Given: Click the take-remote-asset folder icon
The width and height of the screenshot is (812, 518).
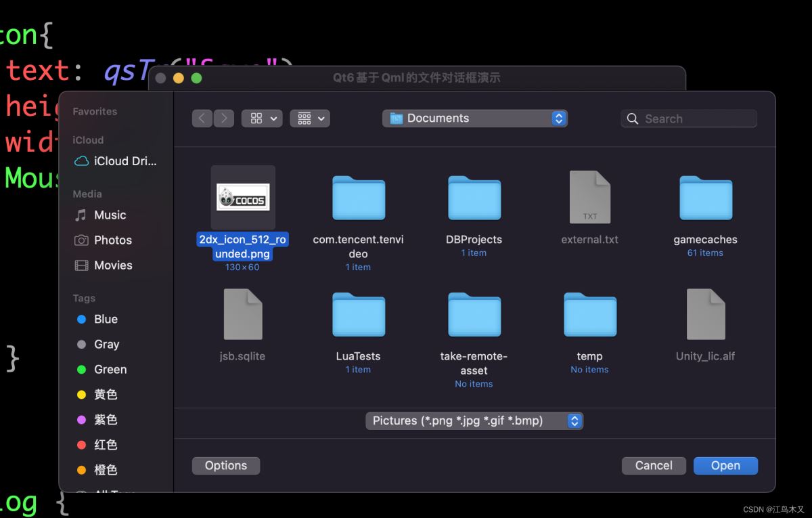Looking at the screenshot, I should point(474,314).
